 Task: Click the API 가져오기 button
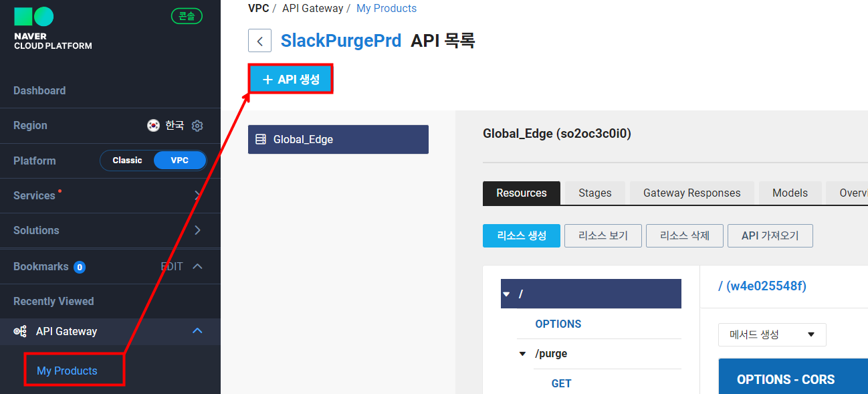click(770, 235)
